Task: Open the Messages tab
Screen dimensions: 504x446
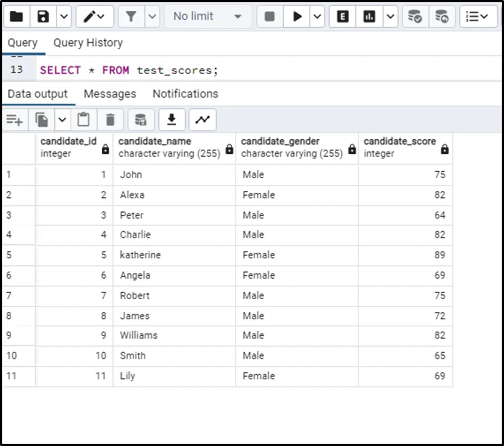Action: (110, 94)
